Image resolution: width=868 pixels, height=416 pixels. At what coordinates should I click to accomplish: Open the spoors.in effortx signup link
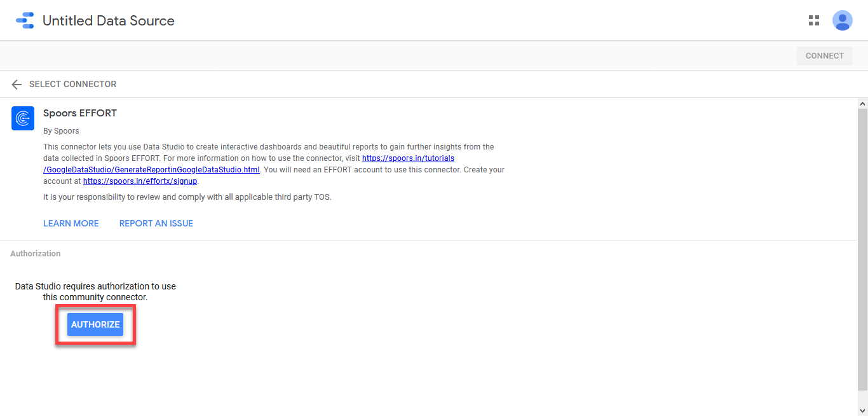pos(140,181)
